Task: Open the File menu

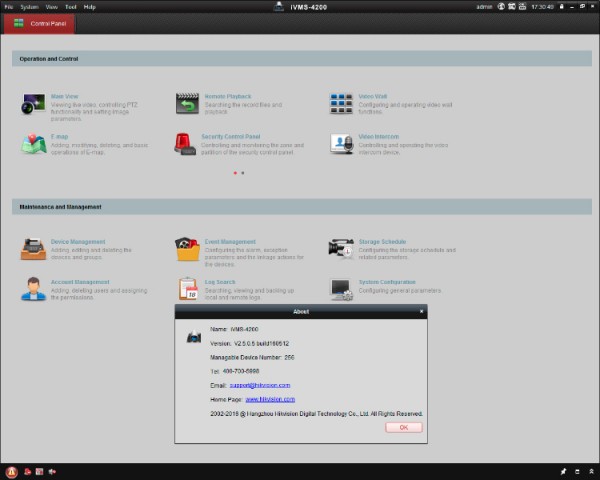Action: [8, 7]
